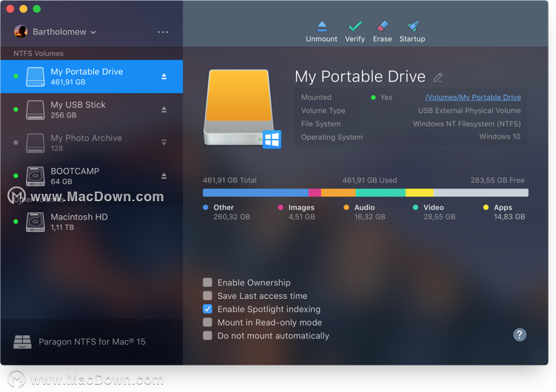Screen dimensions: 556x392
Task: Click the My Photo Archive drive icon
Action: click(x=36, y=143)
